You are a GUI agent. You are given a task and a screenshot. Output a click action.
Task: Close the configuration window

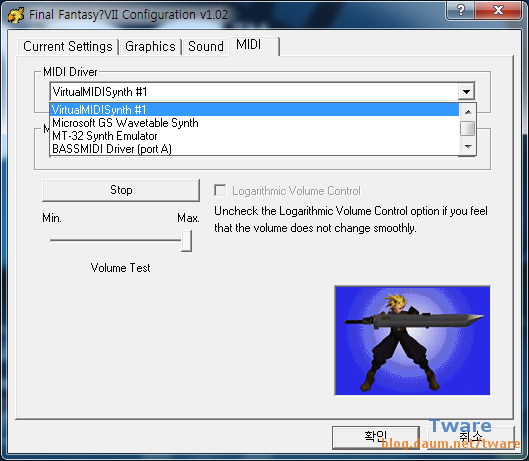click(498, 10)
